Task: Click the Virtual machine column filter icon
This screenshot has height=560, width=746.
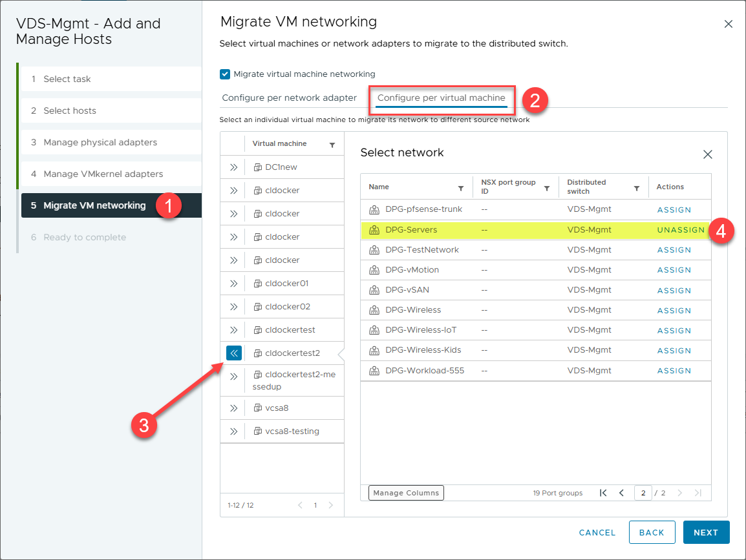Action: tap(332, 145)
